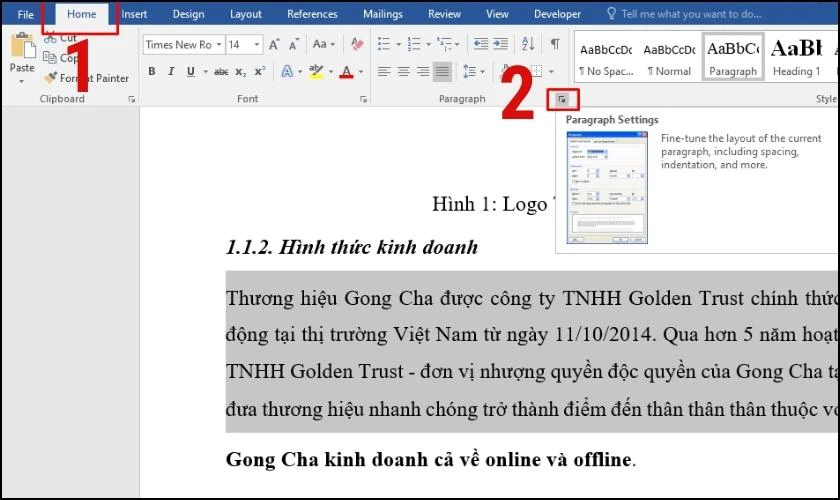Increase paragraph indent
The width and height of the screenshot is (840, 500).
pyautogui.click(x=500, y=44)
